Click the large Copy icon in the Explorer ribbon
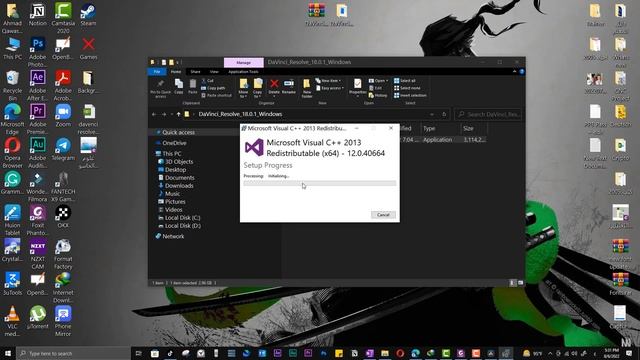 [179, 87]
